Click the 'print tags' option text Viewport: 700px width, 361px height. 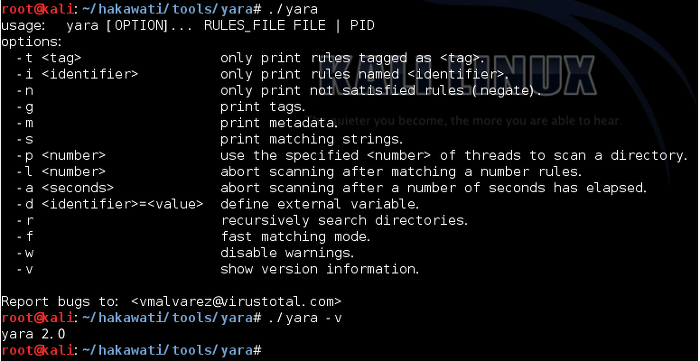263,107
